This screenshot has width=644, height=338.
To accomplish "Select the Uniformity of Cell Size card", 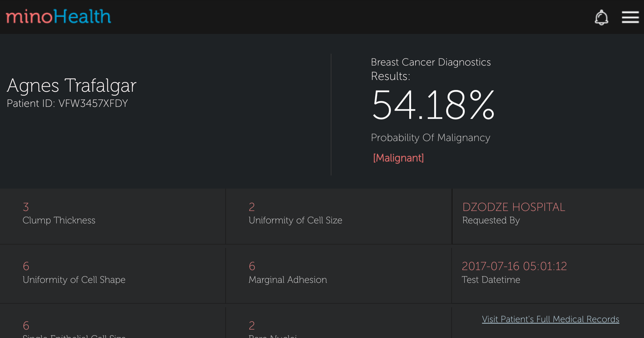I will tap(338, 216).
